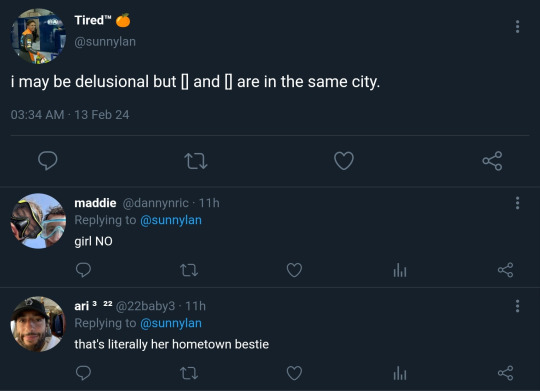Retweet maddie's "girl NO" reply
540x391 pixels.
189,270
